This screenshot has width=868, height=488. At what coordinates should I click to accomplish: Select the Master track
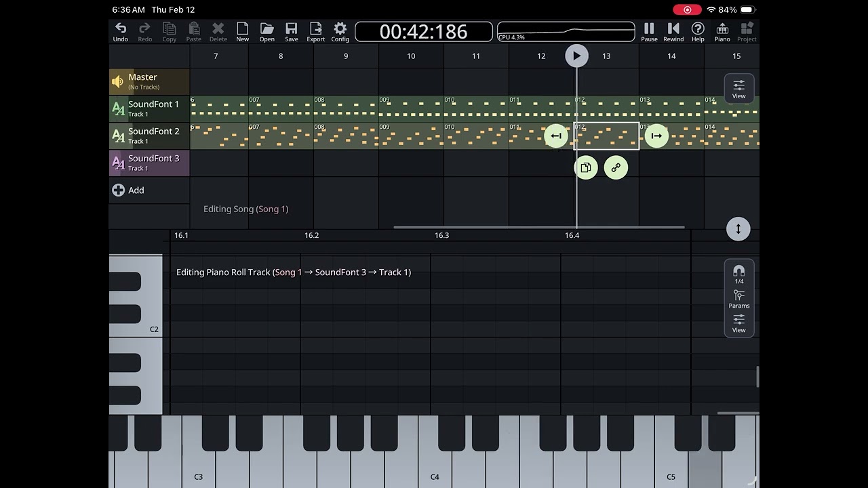149,81
